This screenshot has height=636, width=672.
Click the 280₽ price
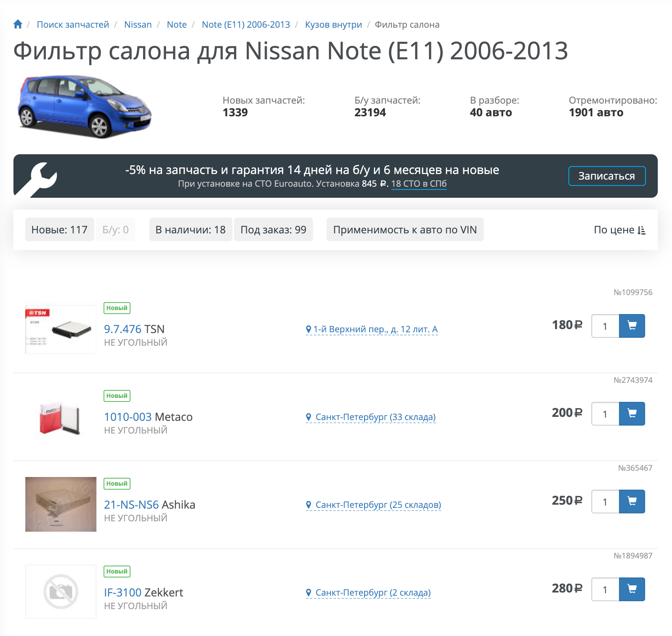point(567,589)
